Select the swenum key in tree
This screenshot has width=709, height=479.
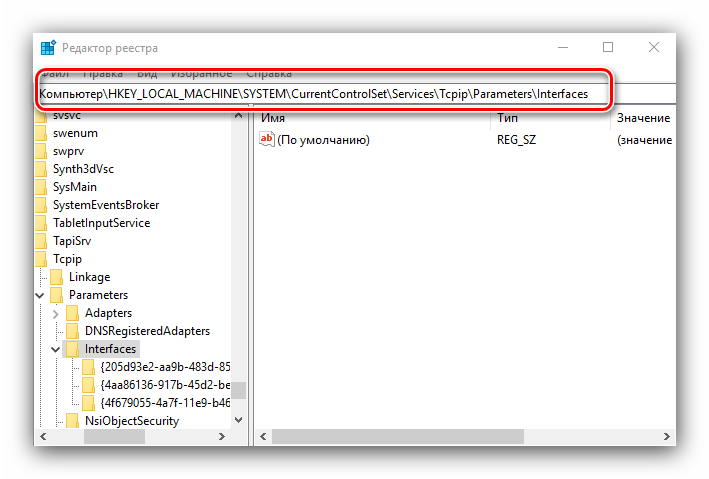coord(75,133)
